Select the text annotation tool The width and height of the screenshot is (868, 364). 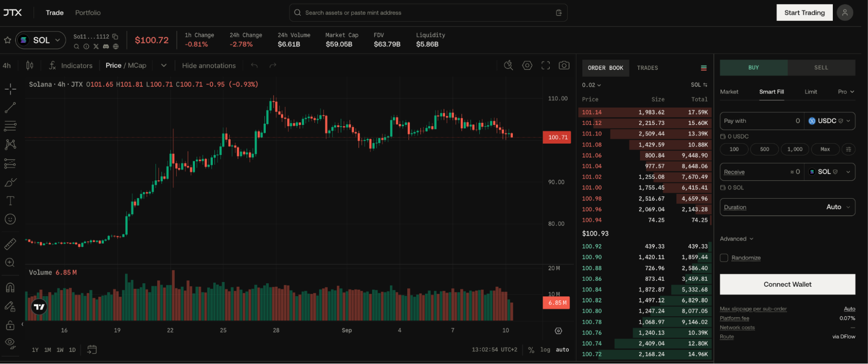coord(10,201)
